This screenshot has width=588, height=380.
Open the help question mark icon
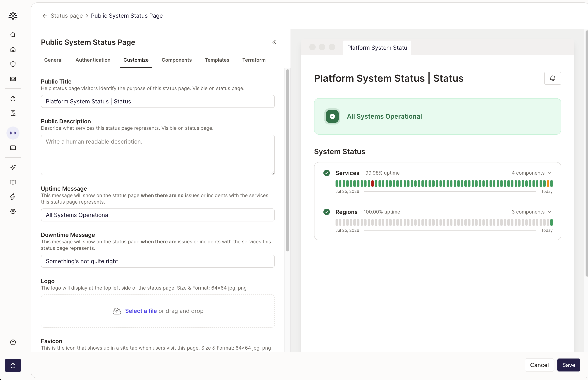coord(13,342)
